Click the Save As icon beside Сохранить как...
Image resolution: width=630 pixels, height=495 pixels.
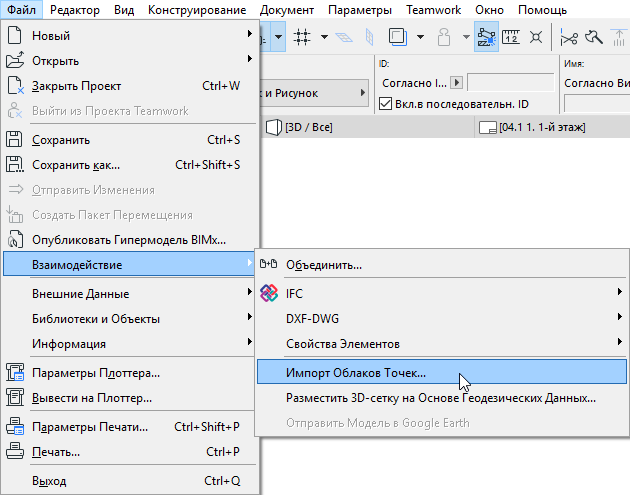[x=15, y=164]
